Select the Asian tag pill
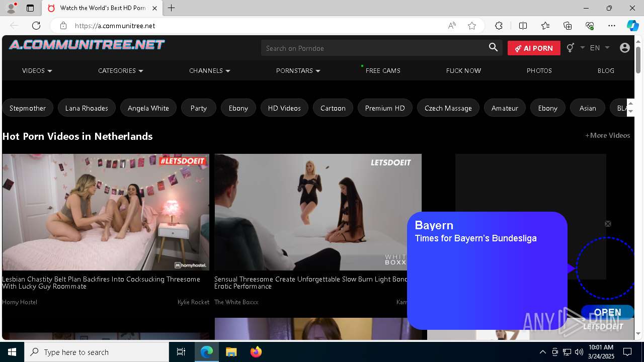644x362 pixels. pyautogui.click(x=588, y=108)
